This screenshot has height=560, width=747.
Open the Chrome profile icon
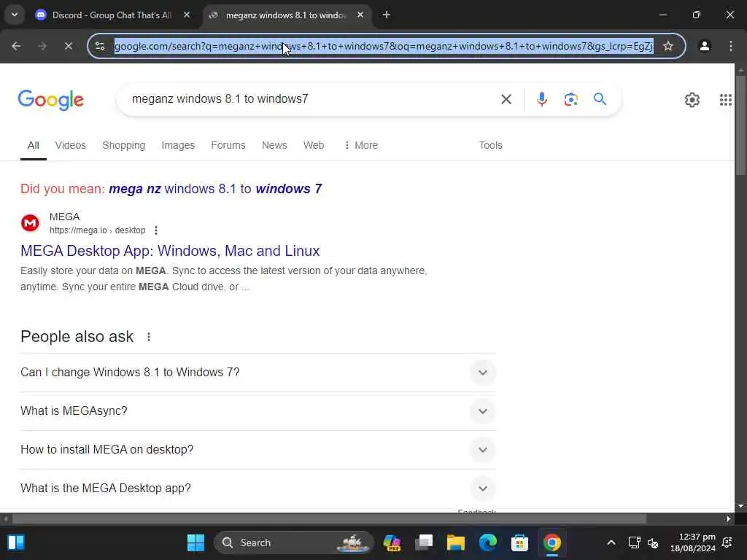point(705,46)
